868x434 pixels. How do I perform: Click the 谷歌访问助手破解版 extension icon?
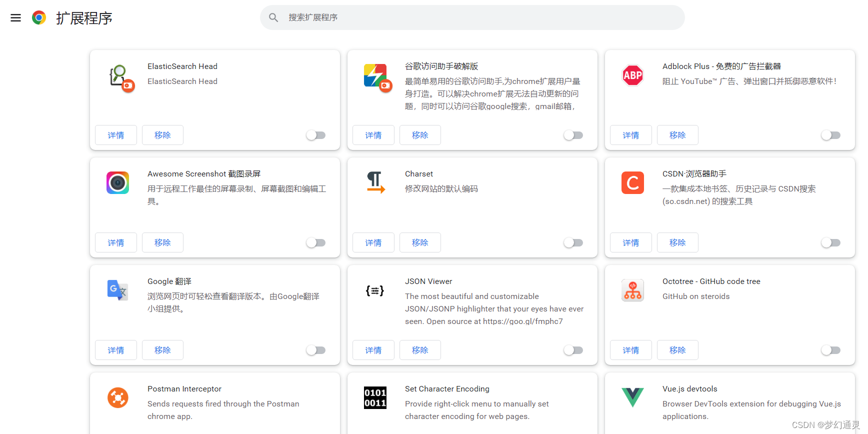pyautogui.click(x=377, y=78)
